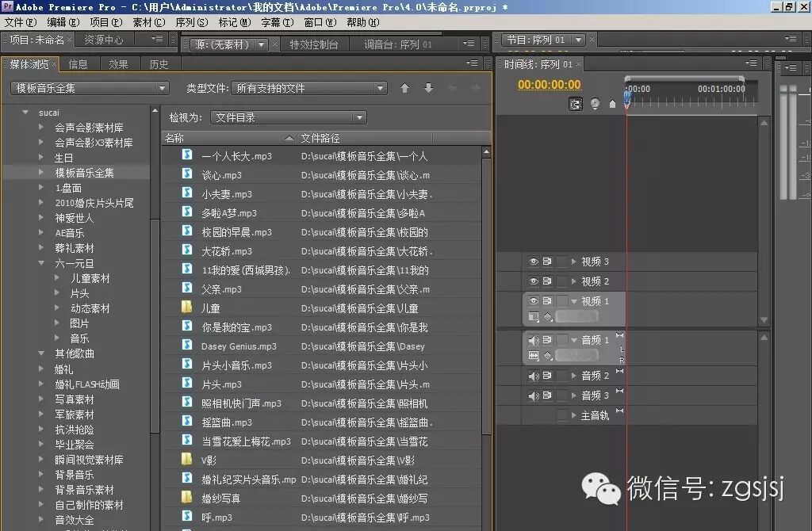Image resolution: width=812 pixels, height=531 pixels.
Task: Click the show keyframes icon under 音频 1
Action: (548, 356)
